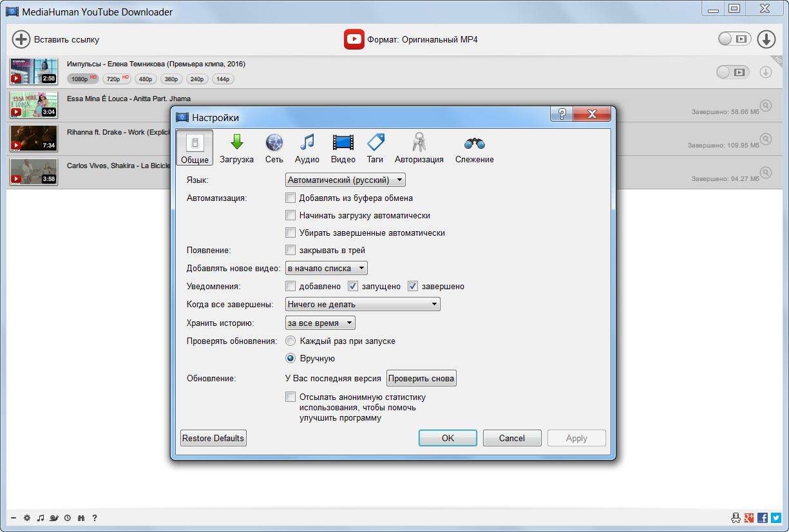Open the Слежение tab

point(475,148)
